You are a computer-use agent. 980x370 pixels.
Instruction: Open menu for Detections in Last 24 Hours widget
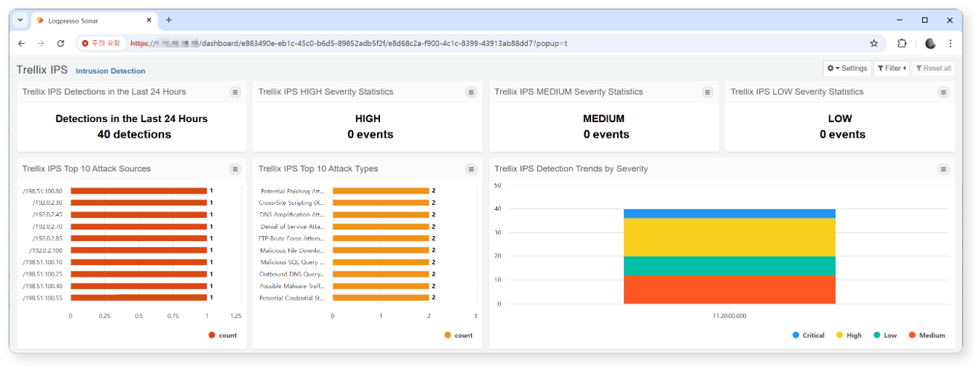[x=235, y=92]
